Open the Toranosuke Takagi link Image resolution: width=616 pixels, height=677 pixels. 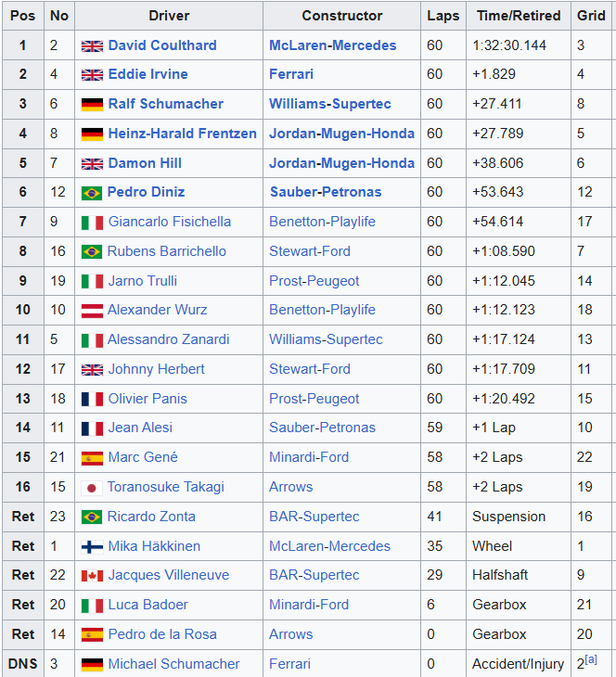coord(166,487)
